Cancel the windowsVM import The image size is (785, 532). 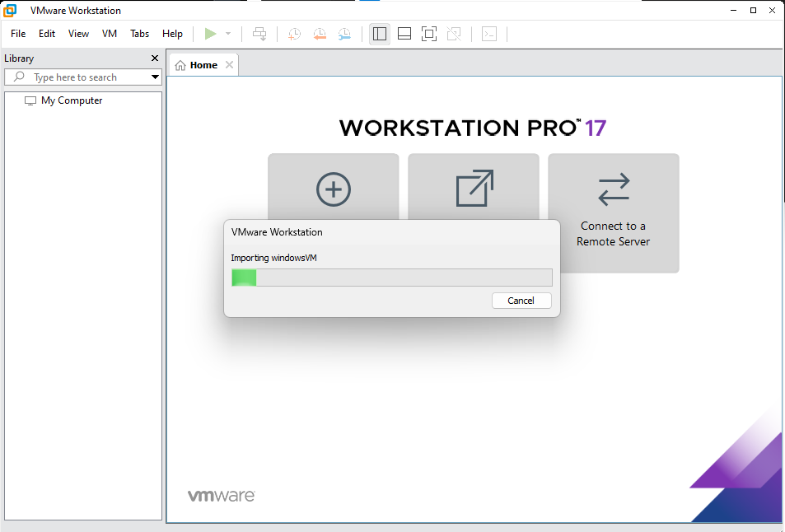coord(521,301)
